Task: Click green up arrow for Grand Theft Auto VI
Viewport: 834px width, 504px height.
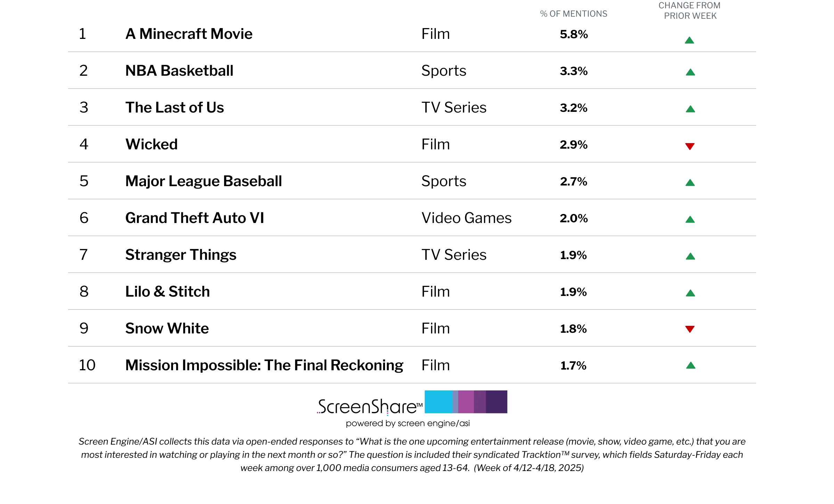Action: [690, 220]
